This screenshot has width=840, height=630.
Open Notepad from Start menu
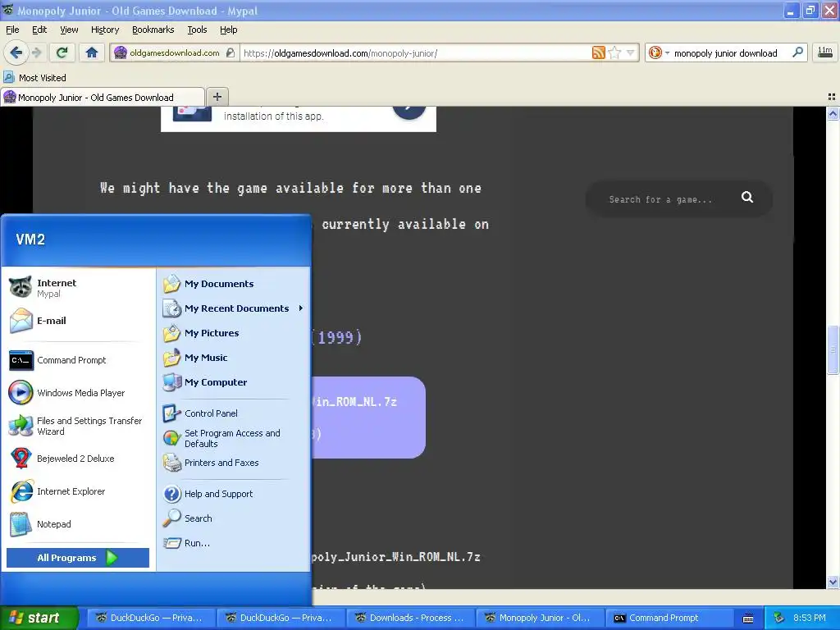(78, 524)
